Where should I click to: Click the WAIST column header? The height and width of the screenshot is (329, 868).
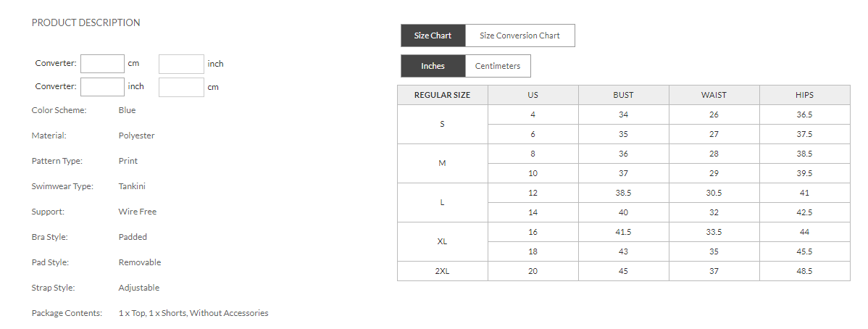point(714,95)
